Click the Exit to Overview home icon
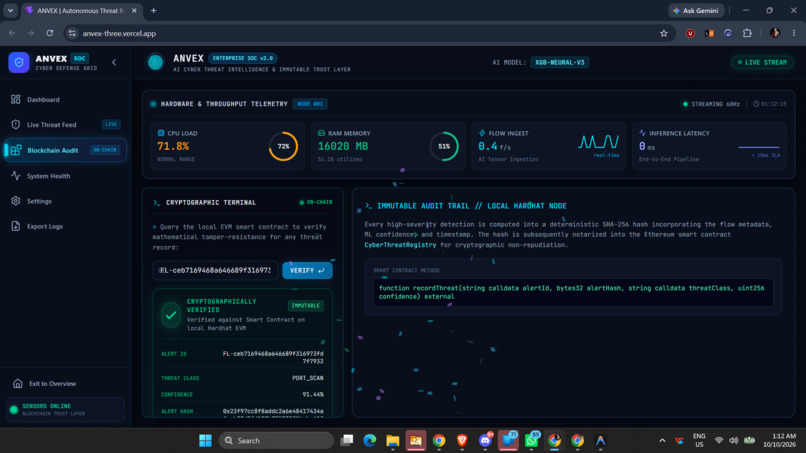 click(18, 383)
